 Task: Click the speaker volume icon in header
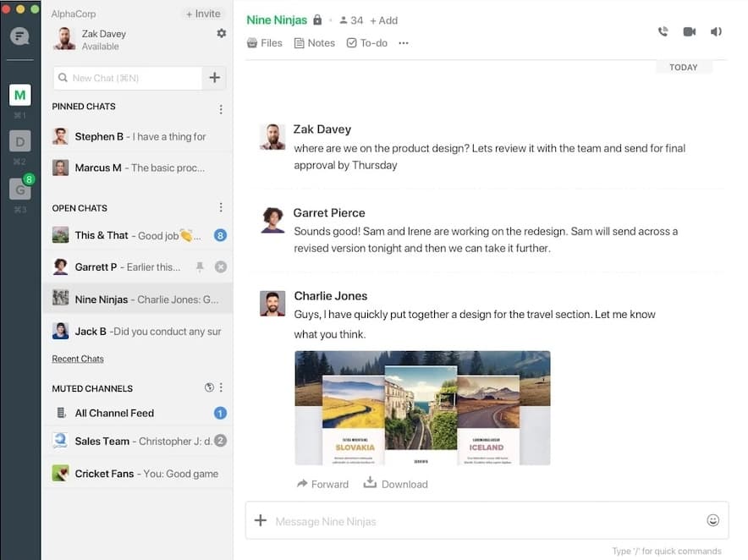coord(716,31)
